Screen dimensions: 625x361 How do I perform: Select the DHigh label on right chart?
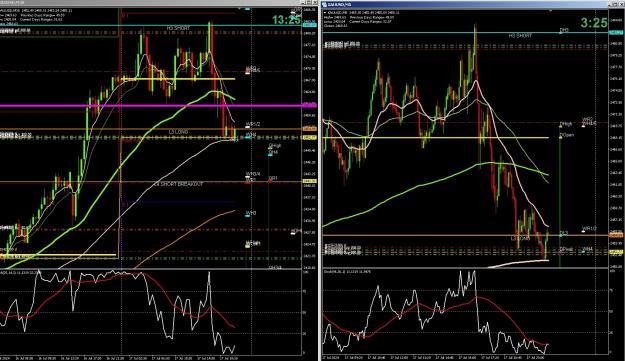pos(566,124)
